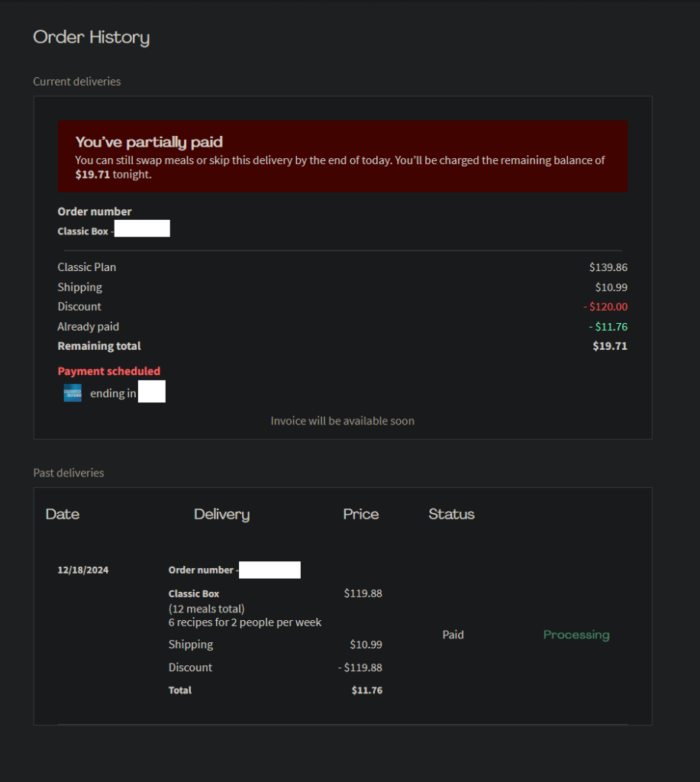
Task: Select the Paid status indicator
Action: click(x=453, y=635)
